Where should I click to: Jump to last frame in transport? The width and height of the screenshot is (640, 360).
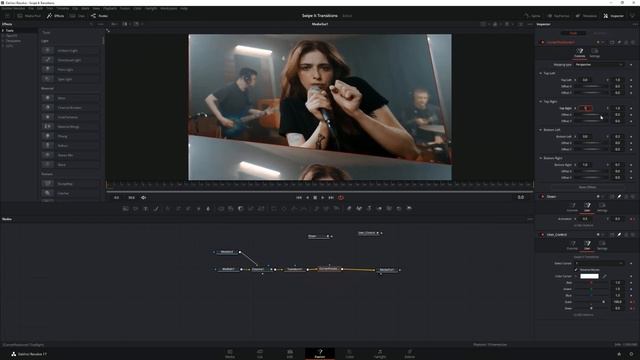331,198
